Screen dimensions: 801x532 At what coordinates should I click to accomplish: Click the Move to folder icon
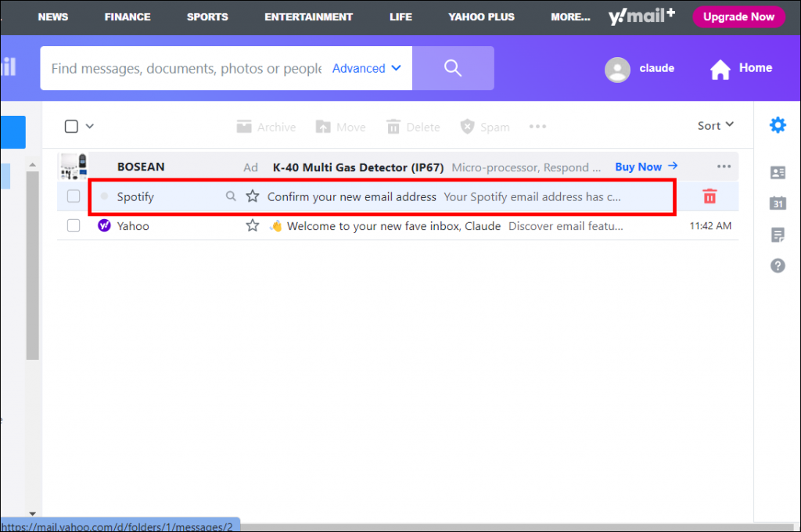point(340,126)
